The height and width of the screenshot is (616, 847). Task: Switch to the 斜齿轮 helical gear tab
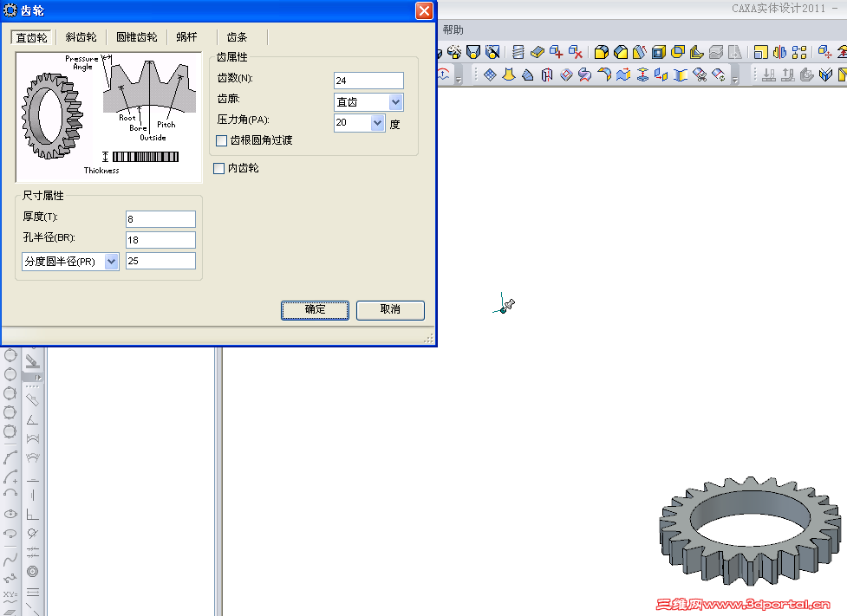pyautogui.click(x=81, y=37)
